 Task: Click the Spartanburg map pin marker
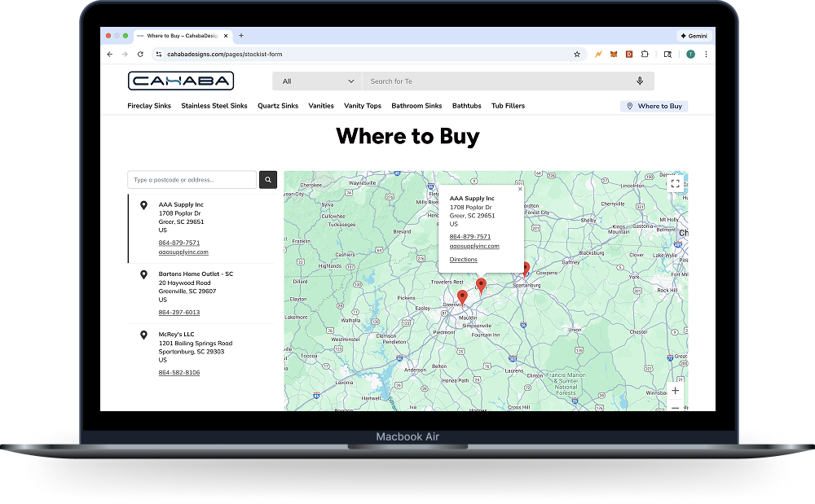click(526, 268)
